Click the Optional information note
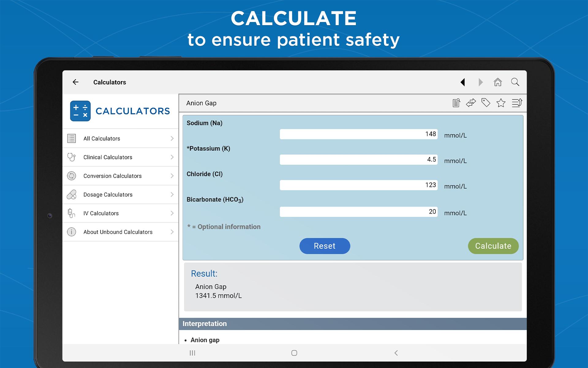This screenshot has height=368, width=588. (224, 227)
